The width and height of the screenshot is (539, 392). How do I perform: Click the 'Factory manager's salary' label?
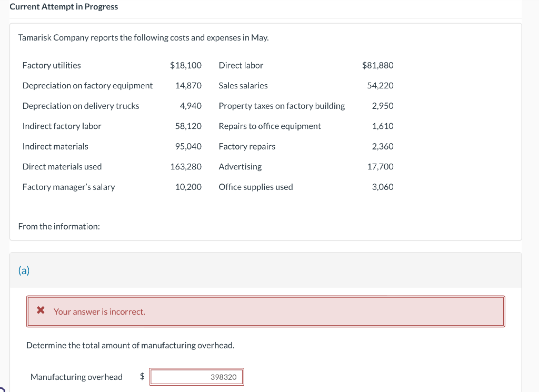tap(69, 187)
